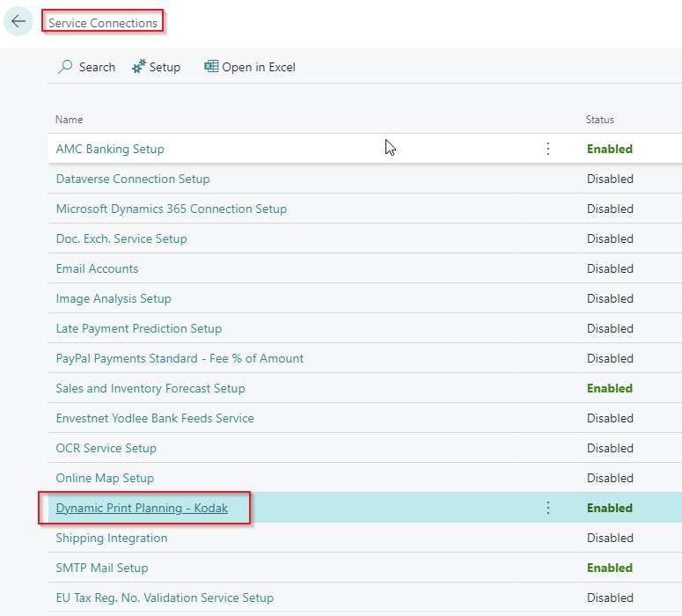The width and height of the screenshot is (682, 616).
Task: Click the Status column header
Action: coord(600,120)
